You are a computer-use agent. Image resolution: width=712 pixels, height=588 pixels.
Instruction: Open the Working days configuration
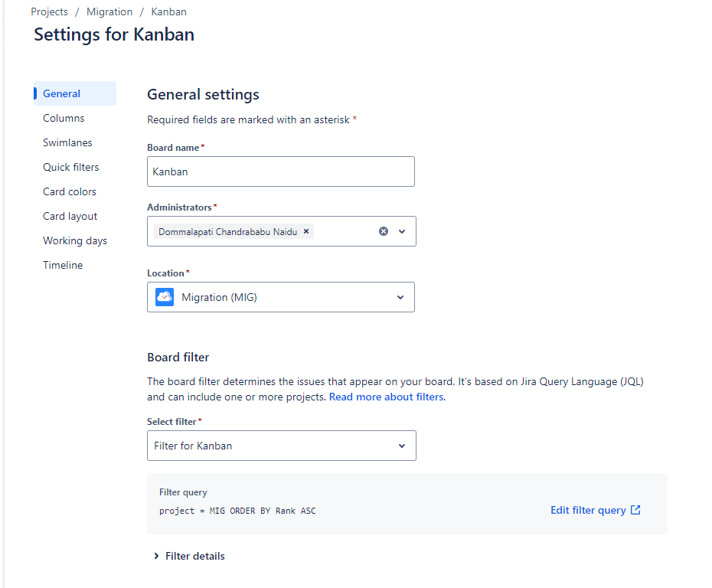74,240
